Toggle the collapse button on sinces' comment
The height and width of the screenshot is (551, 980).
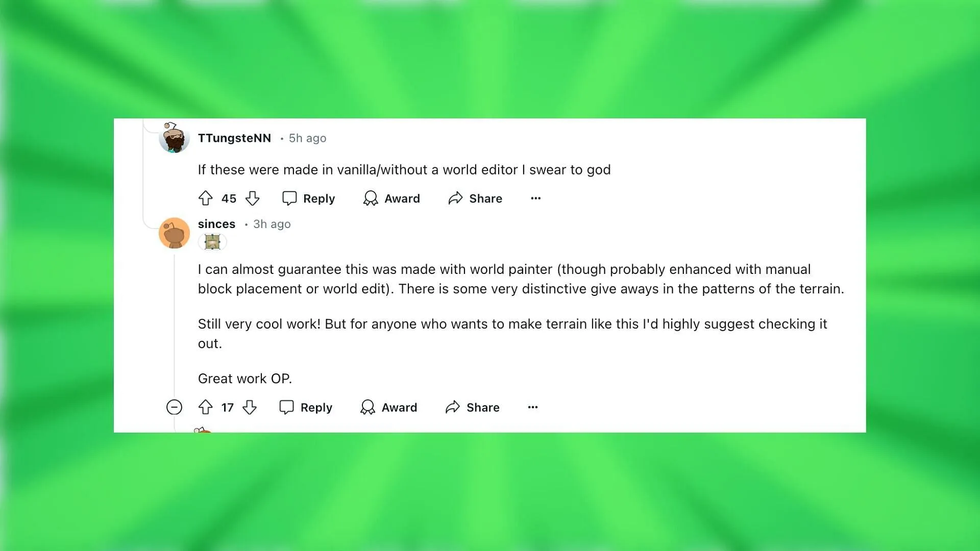[174, 407]
